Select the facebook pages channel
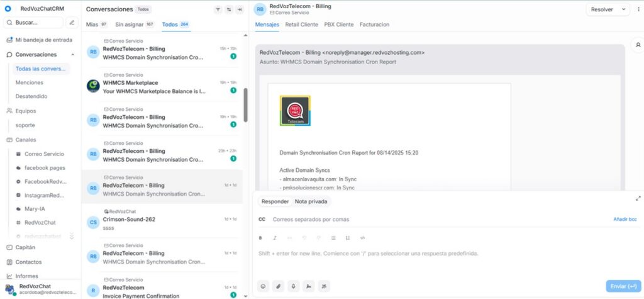Image resolution: width=644 pixels, height=299 pixels. pos(40,168)
